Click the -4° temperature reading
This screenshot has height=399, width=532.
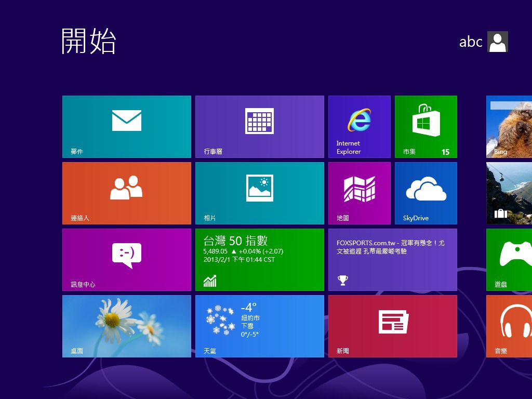click(x=249, y=308)
